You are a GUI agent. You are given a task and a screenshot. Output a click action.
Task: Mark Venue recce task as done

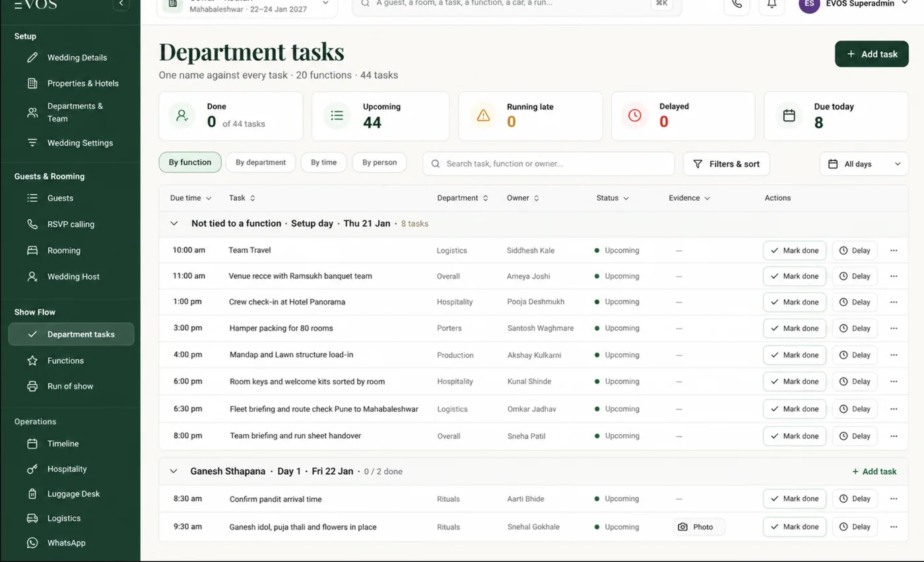click(x=795, y=276)
